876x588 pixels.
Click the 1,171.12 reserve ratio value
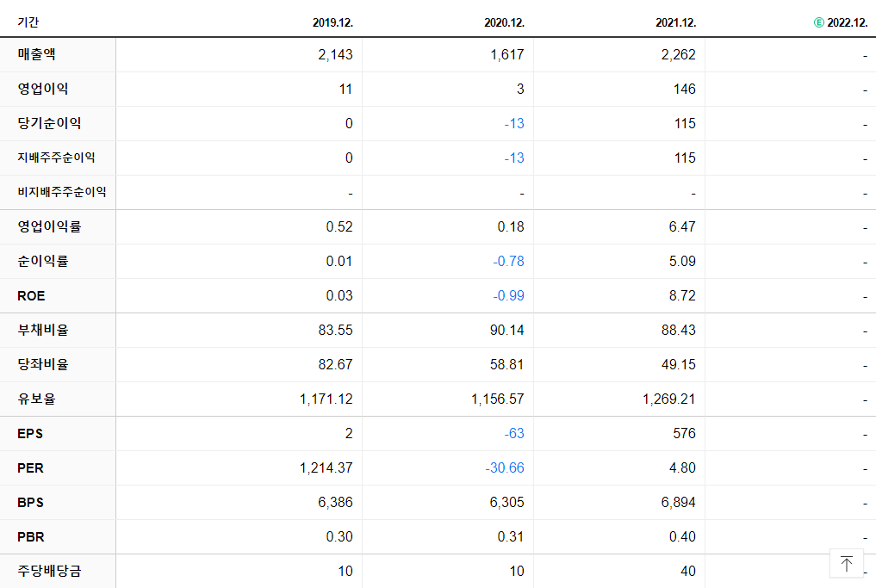coord(326,399)
